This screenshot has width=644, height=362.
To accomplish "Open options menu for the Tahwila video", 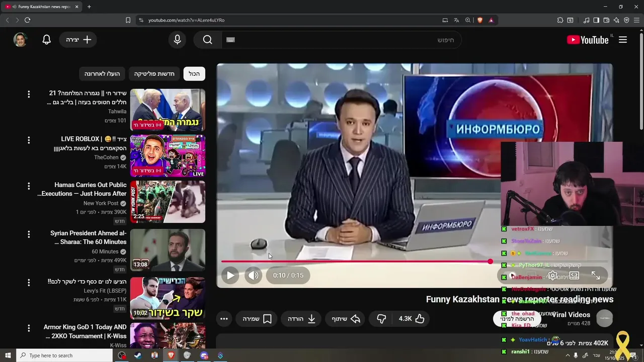I will [x=29, y=94].
